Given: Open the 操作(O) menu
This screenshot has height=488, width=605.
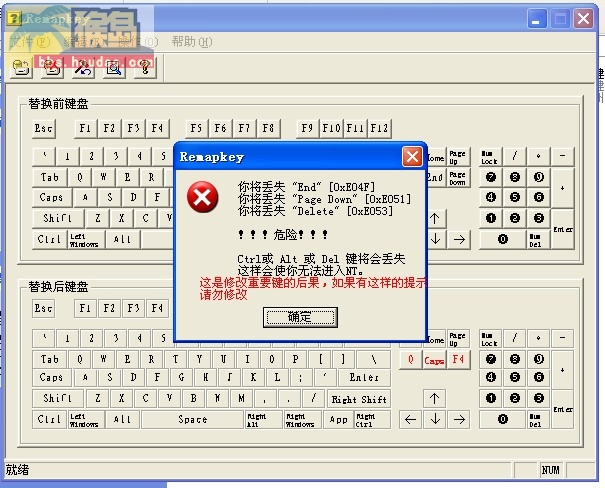Looking at the screenshot, I should (138, 42).
